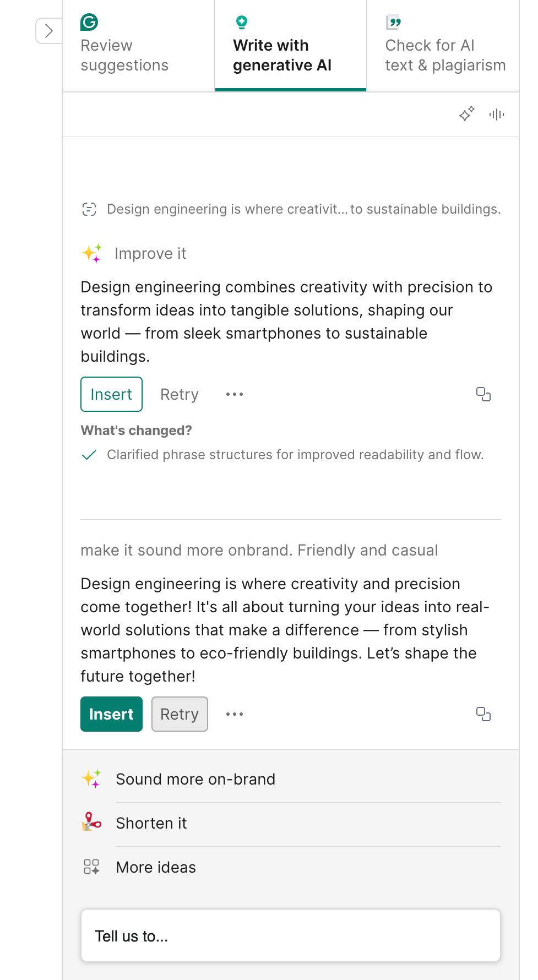Copy the first improved text suggestion
The width and height of the screenshot is (538, 980).
coord(483,394)
